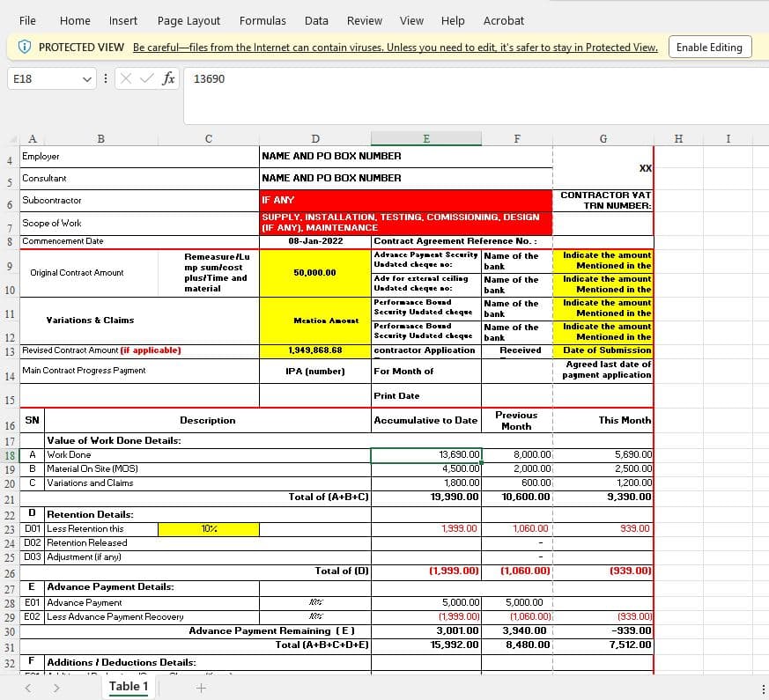Screen dimensions: 769x700
Task: Switch to the View tab
Action: 411,20
